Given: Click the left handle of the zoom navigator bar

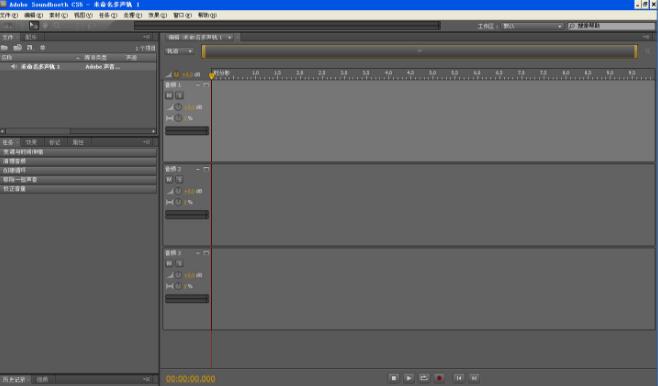Looking at the screenshot, I should click(x=204, y=52).
